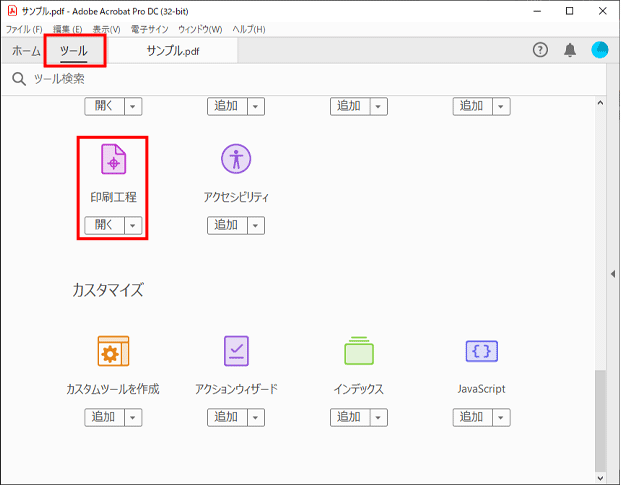Click the カスタムツールを作成 label
The width and height of the screenshot is (623, 485).
coord(113,389)
